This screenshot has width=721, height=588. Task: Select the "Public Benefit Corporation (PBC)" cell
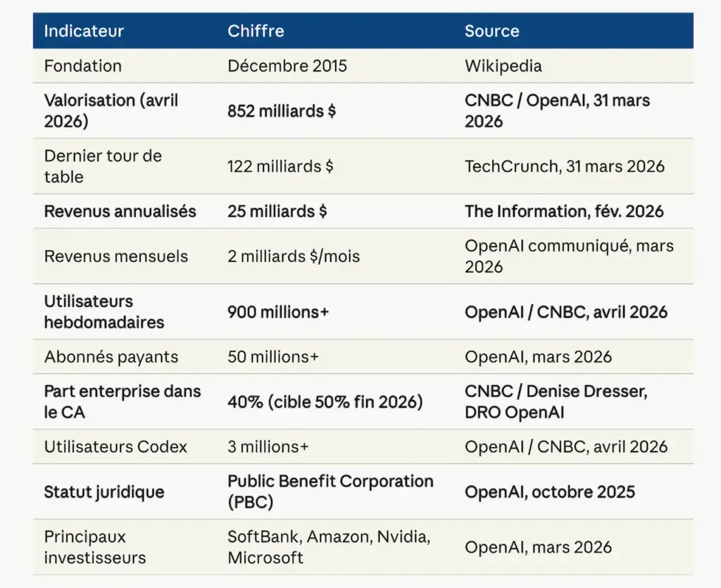[330, 492]
